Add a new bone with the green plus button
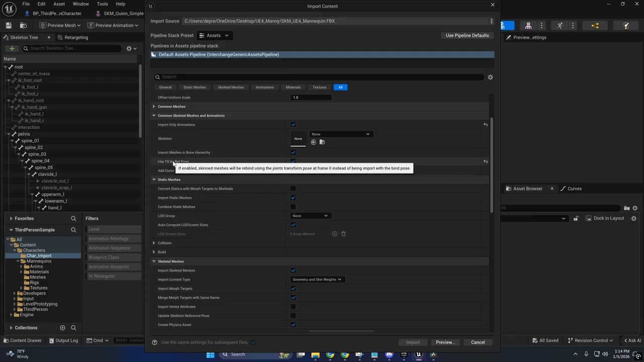Screen dimensions: 644x362 [x=12, y=48]
